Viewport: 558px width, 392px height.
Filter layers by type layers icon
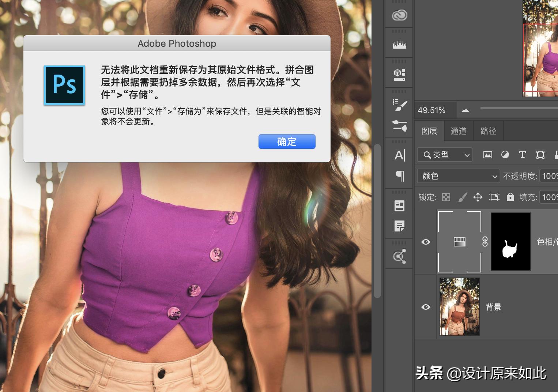click(523, 155)
